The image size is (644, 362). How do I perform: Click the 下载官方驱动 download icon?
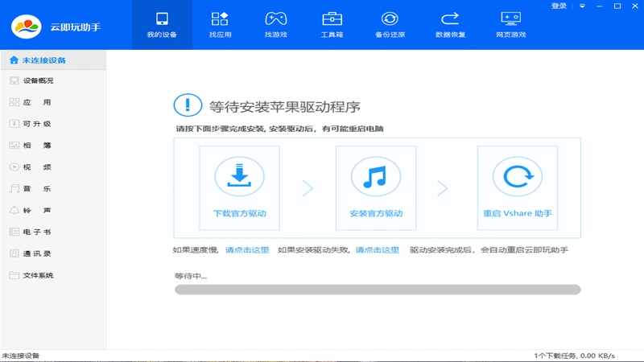[x=239, y=176]
